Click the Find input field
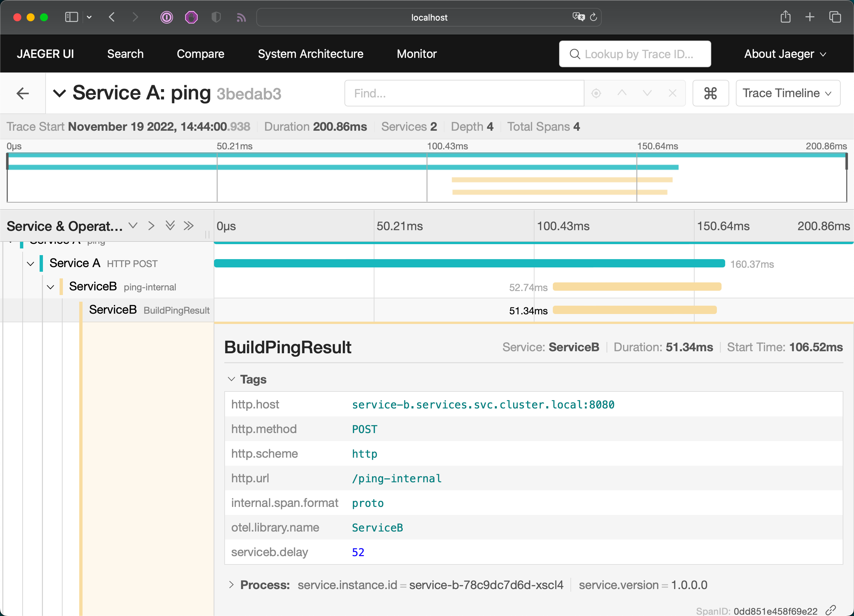 [464, 93]
